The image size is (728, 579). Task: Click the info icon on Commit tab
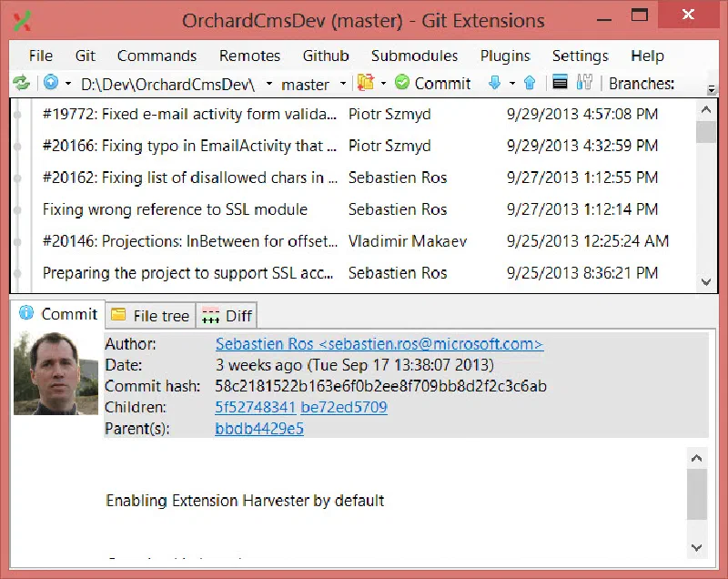tap(26, 313)
